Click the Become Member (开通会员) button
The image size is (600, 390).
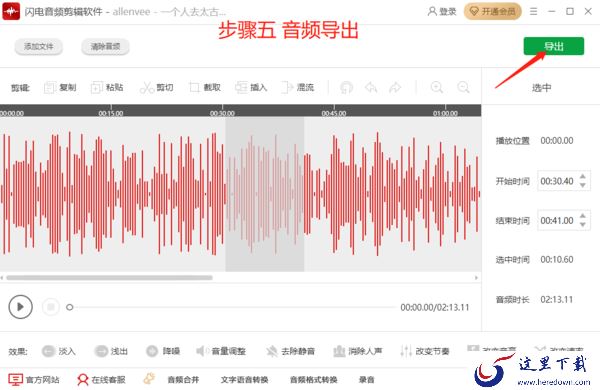492,11
